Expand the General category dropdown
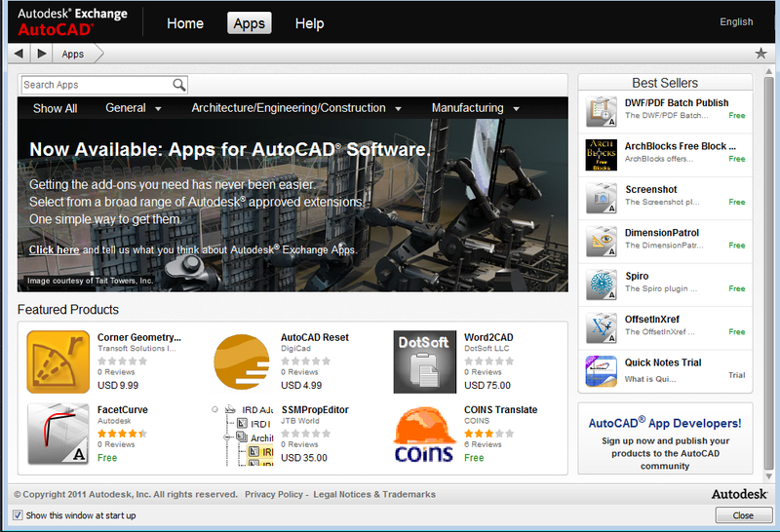Image resolution: width=780 pixels, height=532 pixels. [133, 108]
